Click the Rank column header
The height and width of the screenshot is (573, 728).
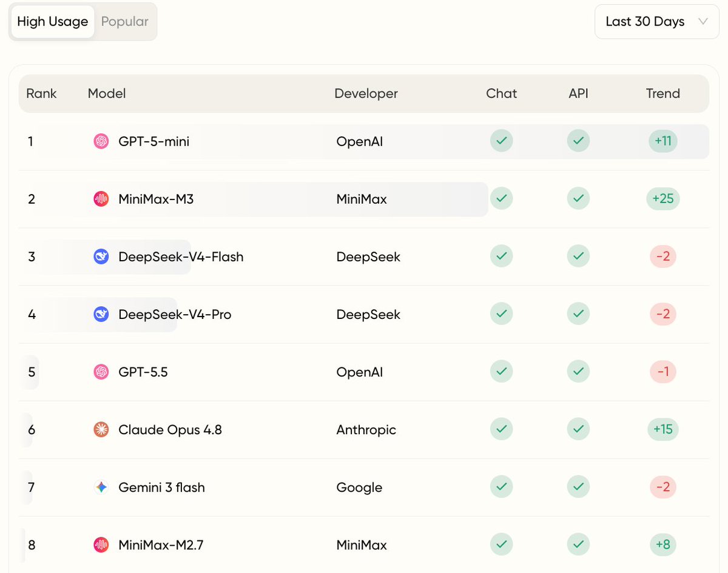[41, 93]
